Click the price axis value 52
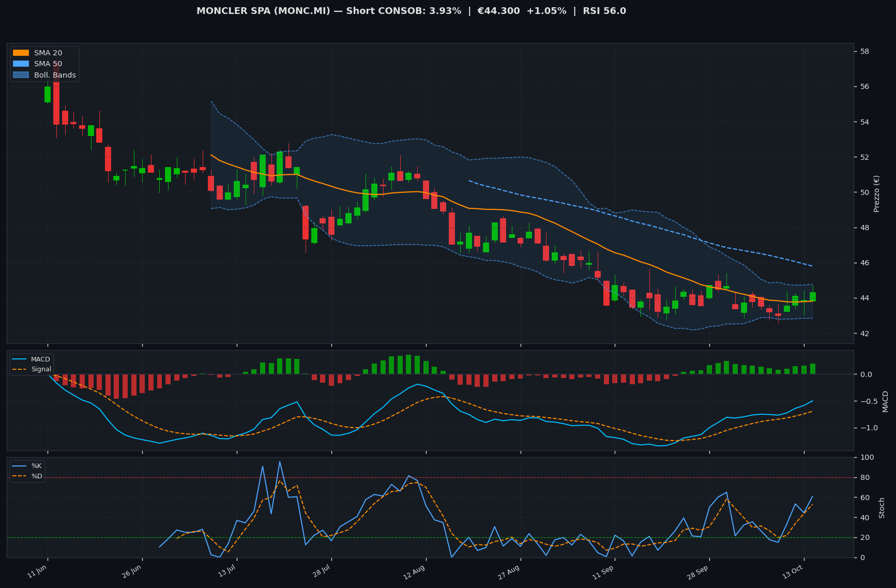The width and height of the screenshot is (896, 588). click(x=864, y=157)
